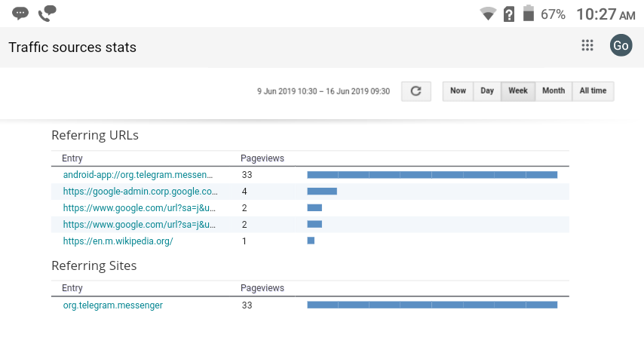The height and width of the screenshot is (362, 644).
Task: Tap the Wi-Fi status icon
Action: 488,14
